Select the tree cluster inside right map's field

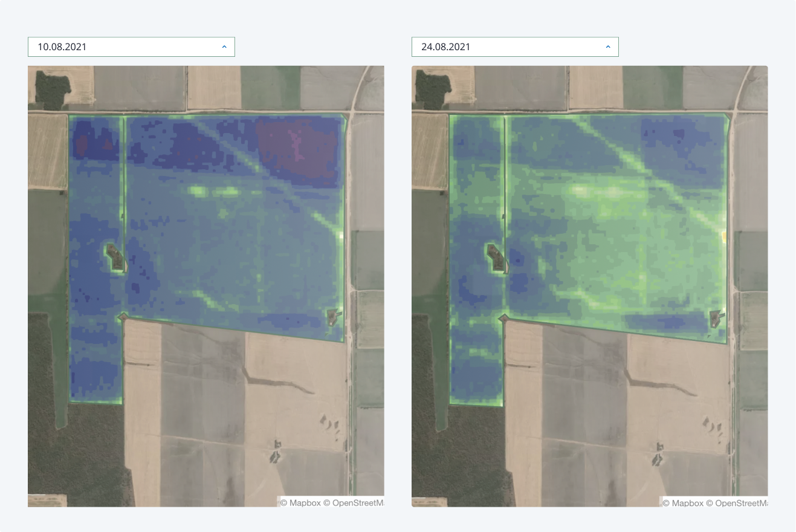tap(497, 258)
